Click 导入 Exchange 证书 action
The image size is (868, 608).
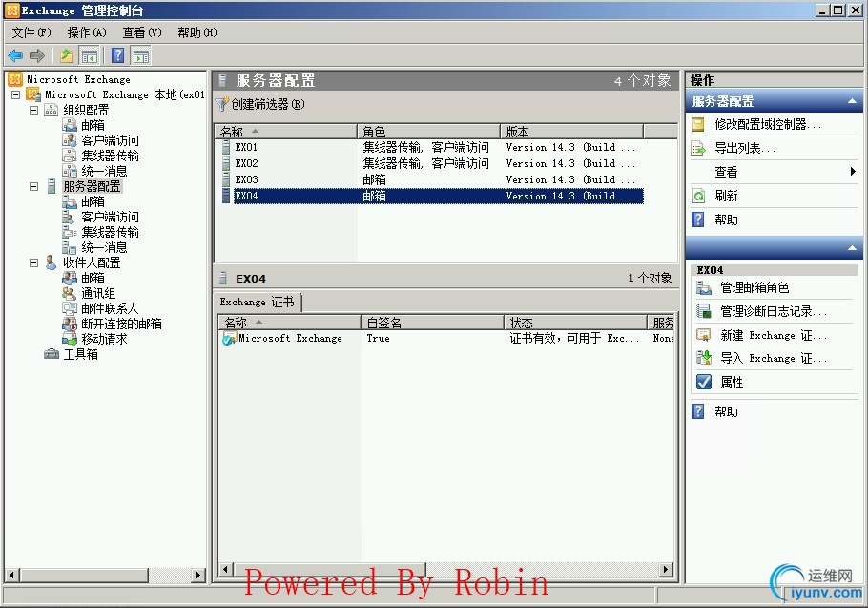774,358
